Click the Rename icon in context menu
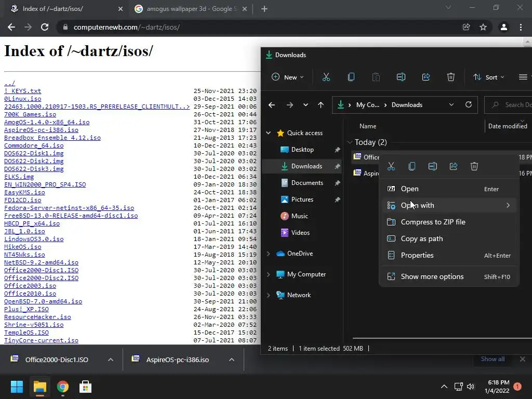 [x=433, y=166]
